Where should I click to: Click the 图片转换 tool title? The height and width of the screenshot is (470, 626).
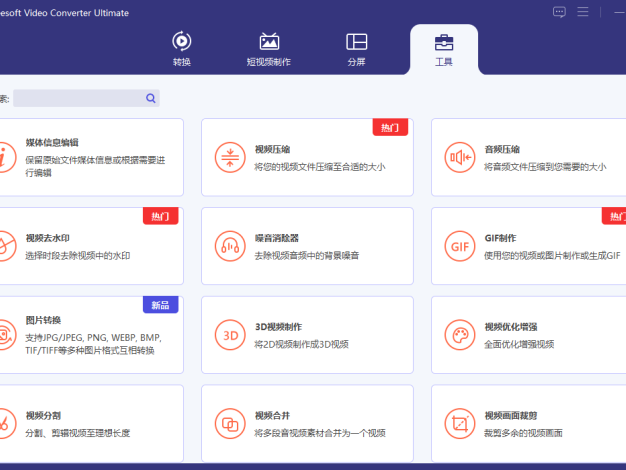43,321
